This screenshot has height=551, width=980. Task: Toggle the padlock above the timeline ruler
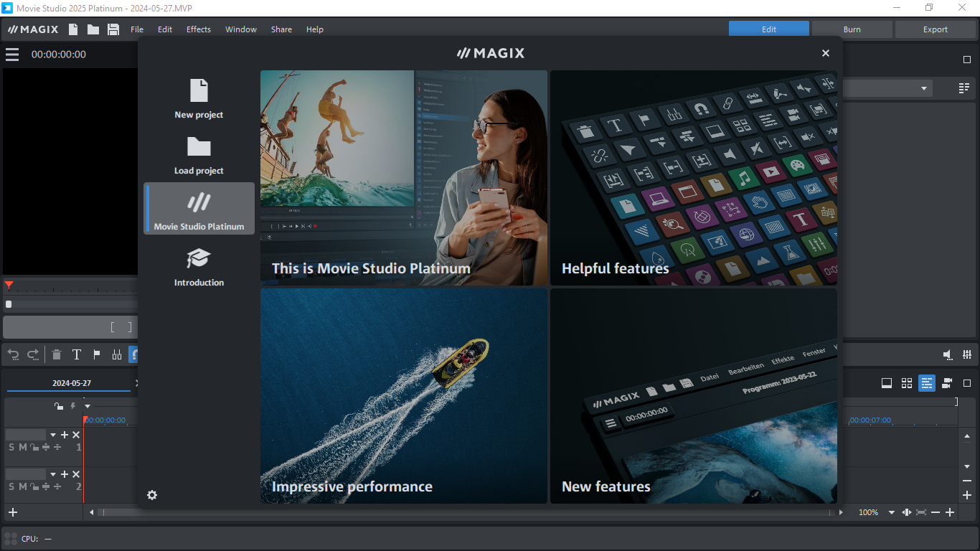59,406
